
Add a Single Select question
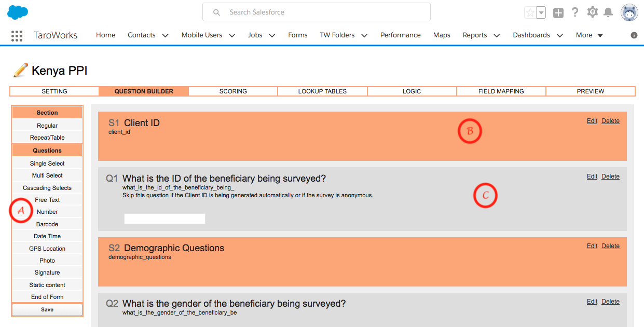pyautogui.click(x=47, y=163)
